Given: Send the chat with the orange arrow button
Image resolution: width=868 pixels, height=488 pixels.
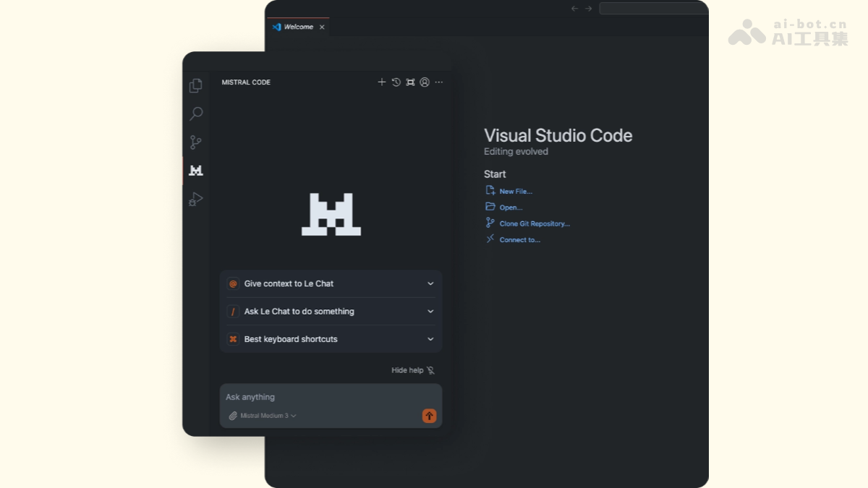Looking at the screenshot, I should tap(429, 416).
